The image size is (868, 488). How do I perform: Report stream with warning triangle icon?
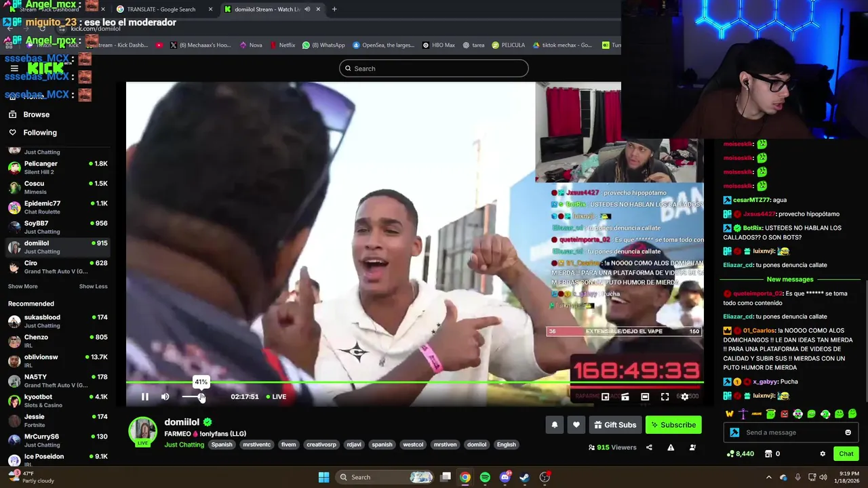(x=671, y=447)
